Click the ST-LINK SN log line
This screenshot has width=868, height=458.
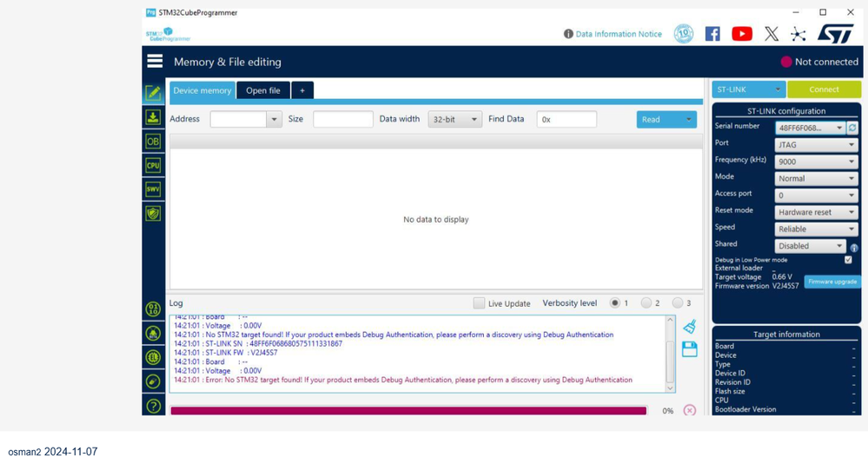pyautogui.click(x=258, y=343)
